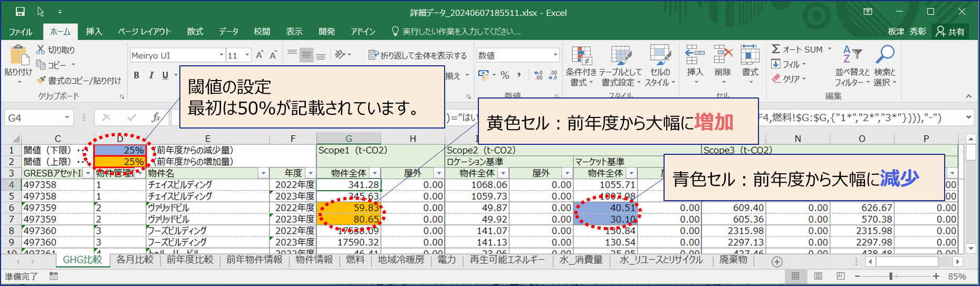980x286 pixels.
Task: Apply accounting number format icon
Action: (x=483, y=75)
